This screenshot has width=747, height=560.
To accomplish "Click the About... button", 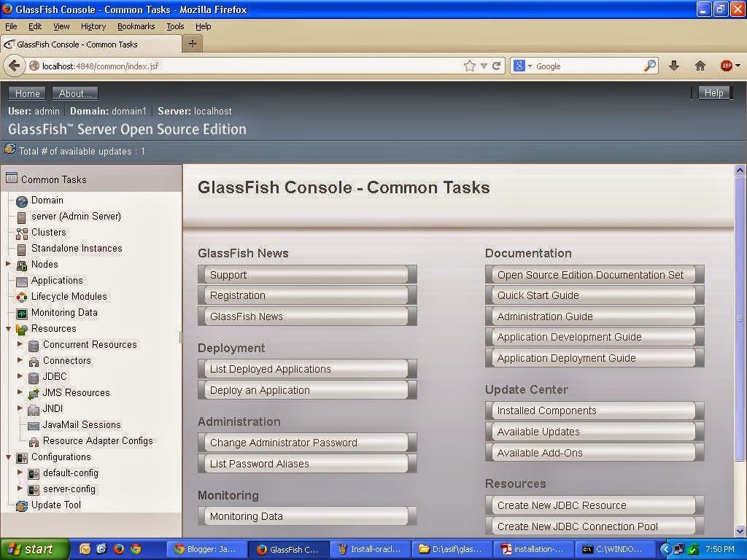I will tap(75, 93).
